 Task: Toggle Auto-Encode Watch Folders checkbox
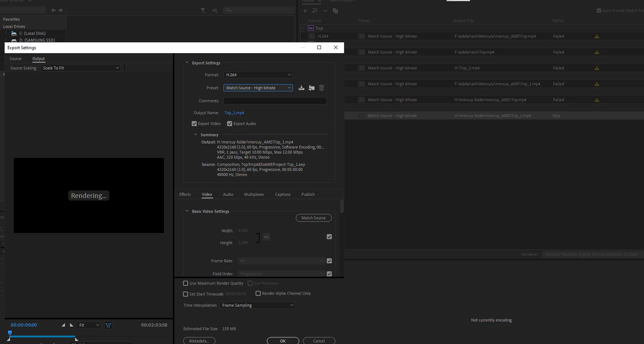599,11
